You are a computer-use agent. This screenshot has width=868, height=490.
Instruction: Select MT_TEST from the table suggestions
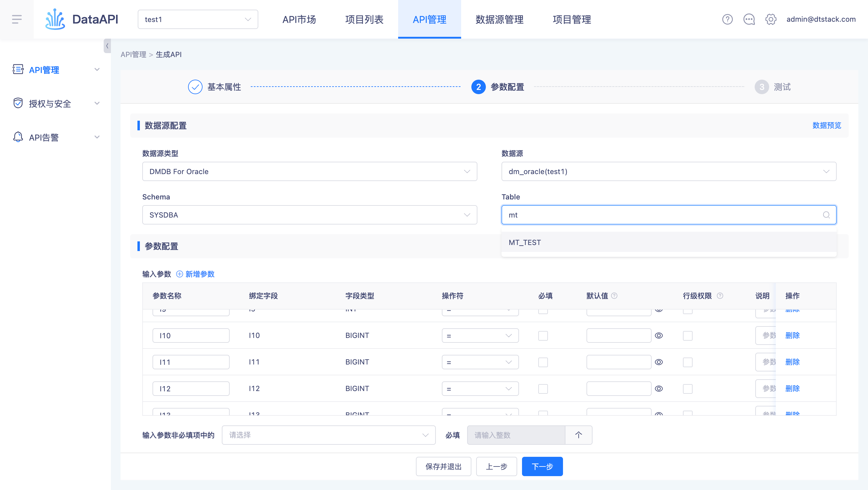[x=525, y=243]
